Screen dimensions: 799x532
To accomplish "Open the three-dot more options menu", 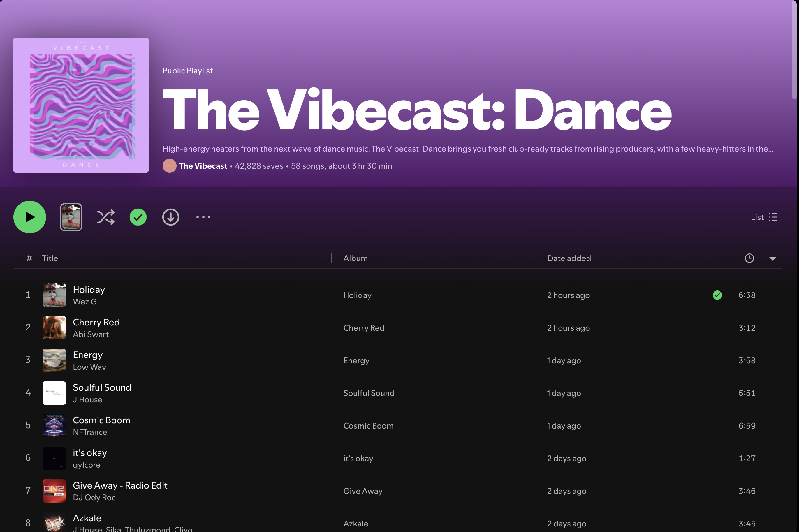I will pos(203,217).
